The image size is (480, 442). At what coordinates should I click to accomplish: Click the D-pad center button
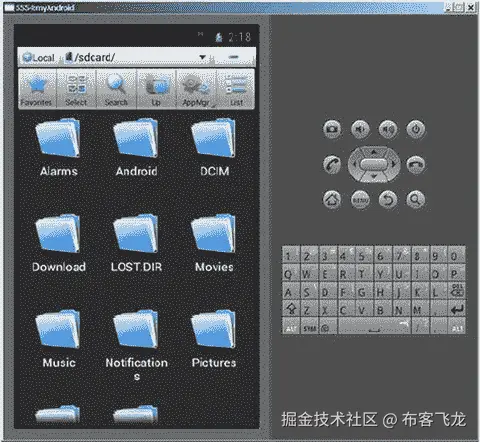(x=374, y=164)
